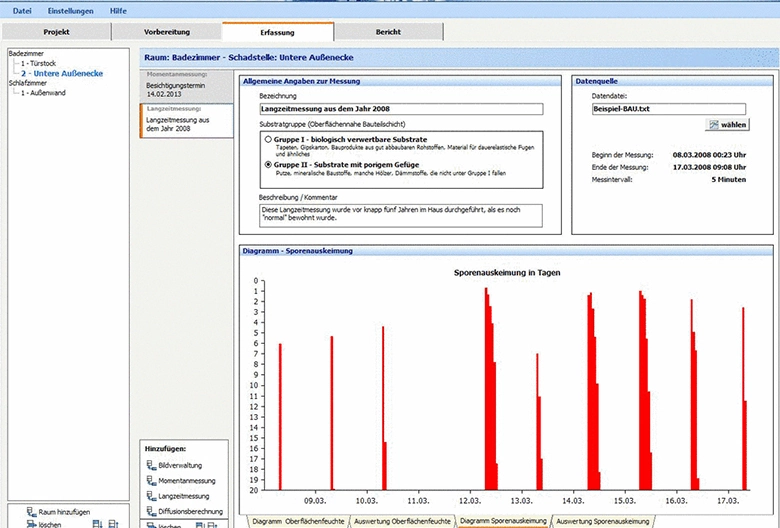Select Gruppe I biologisch verwertbare Substrate
Screen dimensions: 780x528
[268, 139]
